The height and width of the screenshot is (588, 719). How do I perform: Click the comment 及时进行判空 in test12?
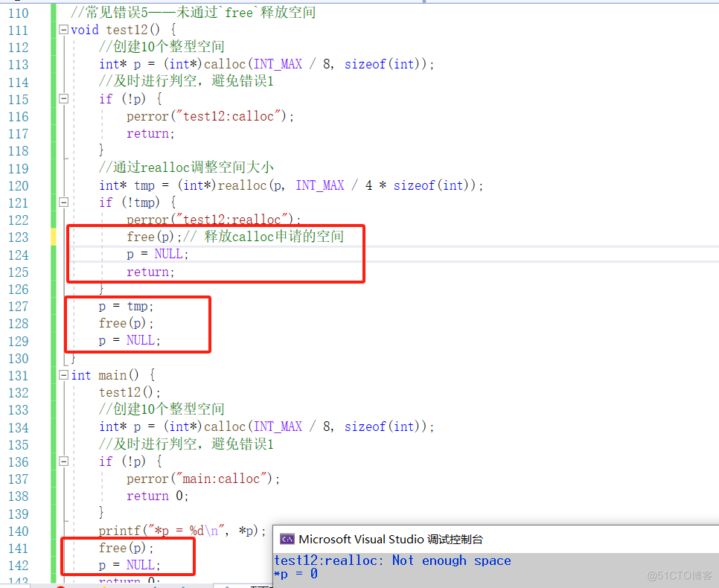tap(186, 81)
